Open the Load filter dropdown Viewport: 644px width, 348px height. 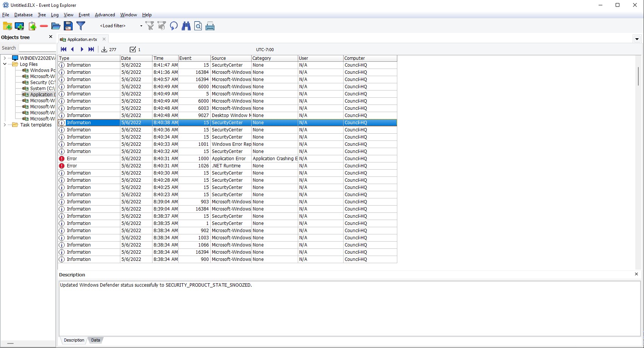pos(141,26)
